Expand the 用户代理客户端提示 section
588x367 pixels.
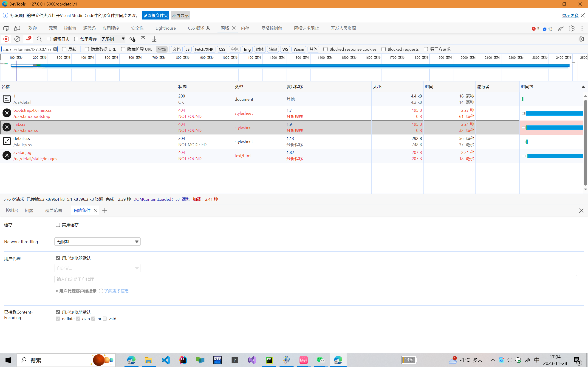click(x=76, y=291)
